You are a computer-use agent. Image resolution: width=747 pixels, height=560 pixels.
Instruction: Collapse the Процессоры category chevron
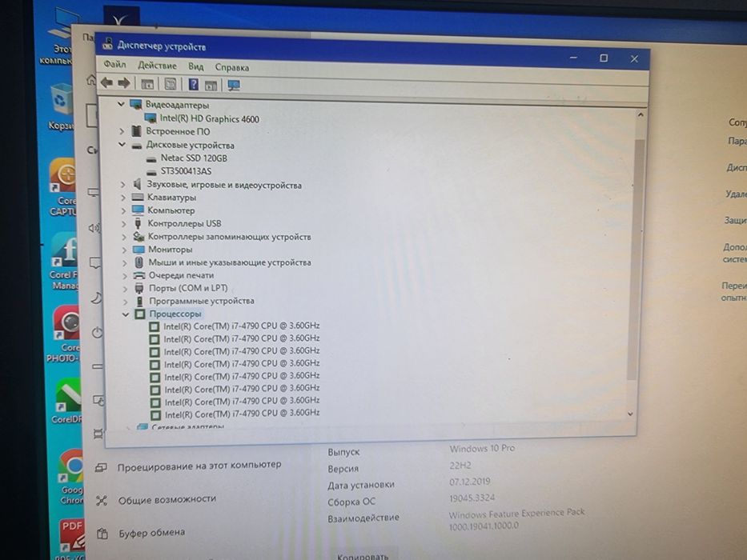pos(126,314)
